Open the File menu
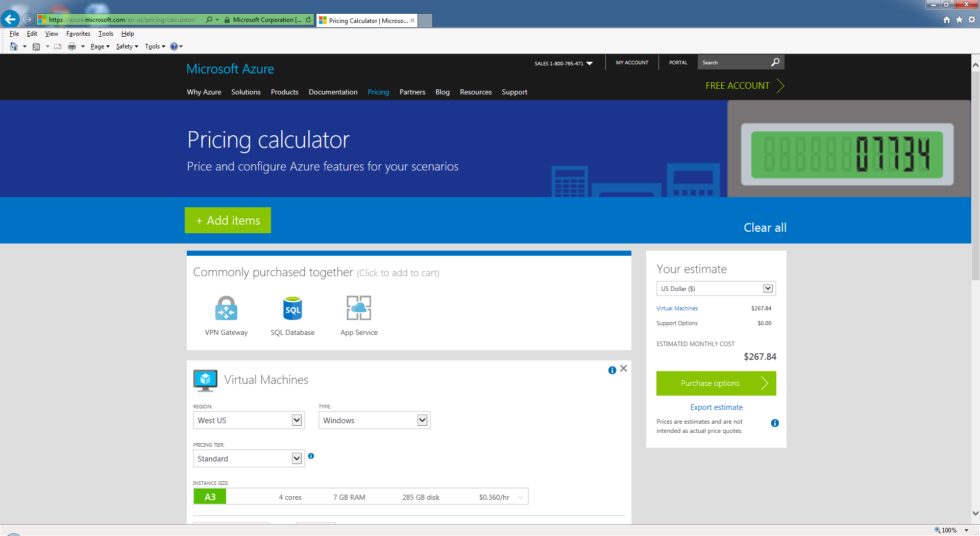This screenshot has height=536, width=980. tap(14, 34)
